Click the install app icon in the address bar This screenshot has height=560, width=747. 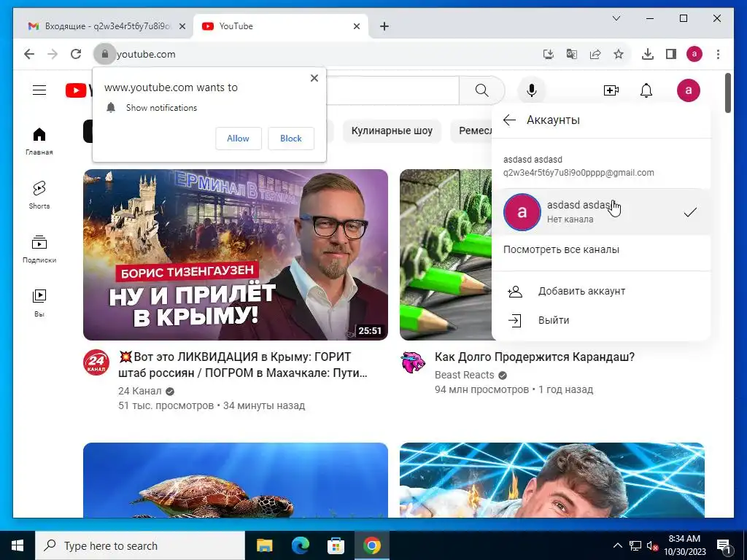pyautogui.click(x=549, y=54)
